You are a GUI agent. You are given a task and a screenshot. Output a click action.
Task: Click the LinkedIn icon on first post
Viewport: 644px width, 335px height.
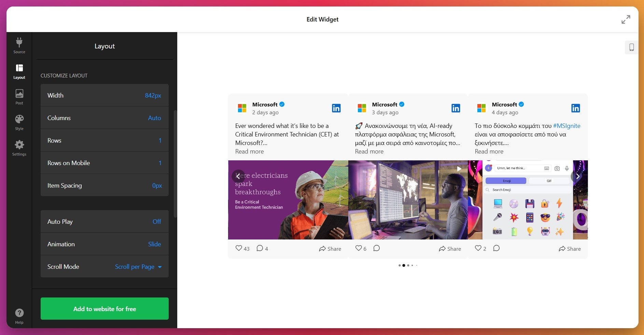tap(336, 108)
